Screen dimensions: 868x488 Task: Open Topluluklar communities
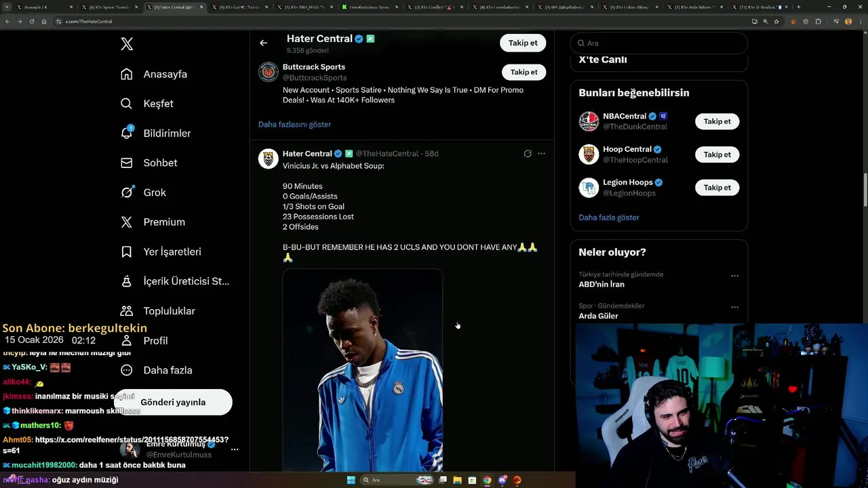[158, 311]
